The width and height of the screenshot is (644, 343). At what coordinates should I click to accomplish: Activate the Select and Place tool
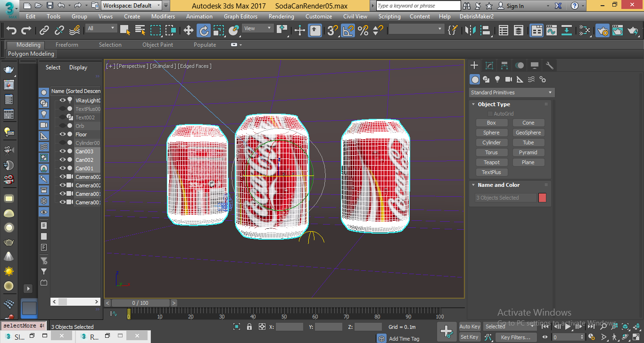[x=234, y=31]
